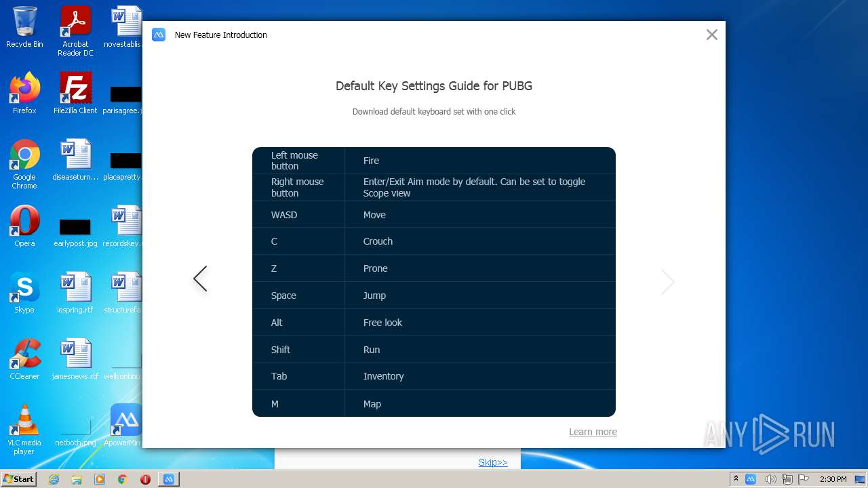Select the iespring.rtf document

75,293
